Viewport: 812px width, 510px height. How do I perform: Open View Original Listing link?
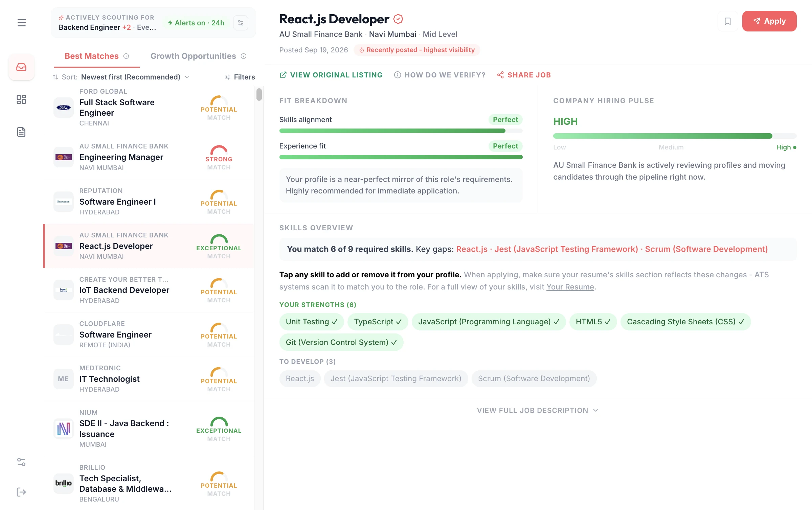tap(331, 75)
